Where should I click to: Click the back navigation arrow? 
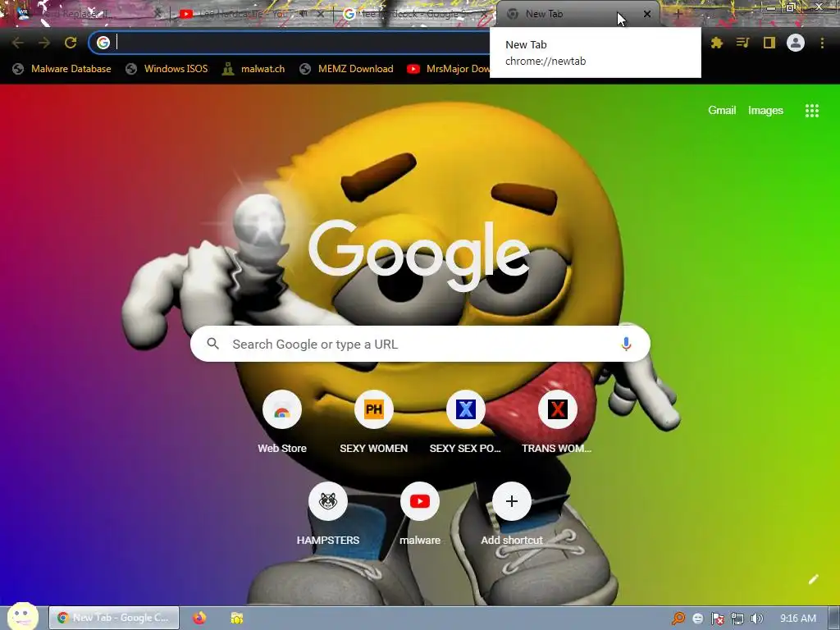[x=18, y=43]
